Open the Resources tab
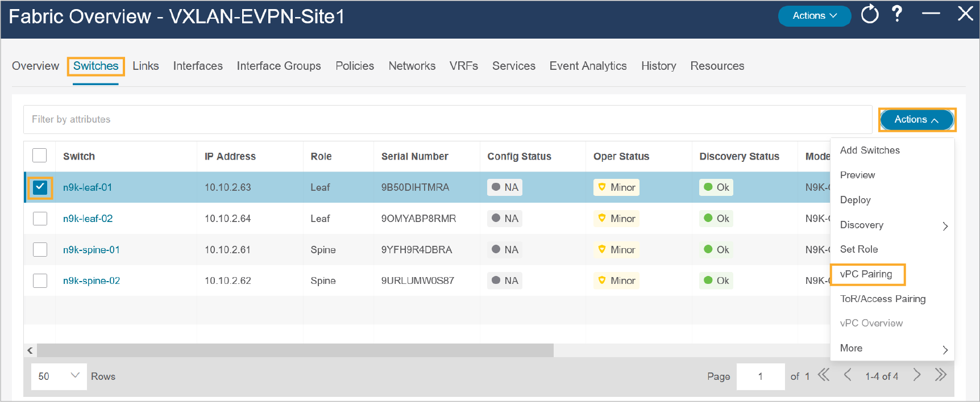Screen dimensions: 980x402 click(717, 66)
